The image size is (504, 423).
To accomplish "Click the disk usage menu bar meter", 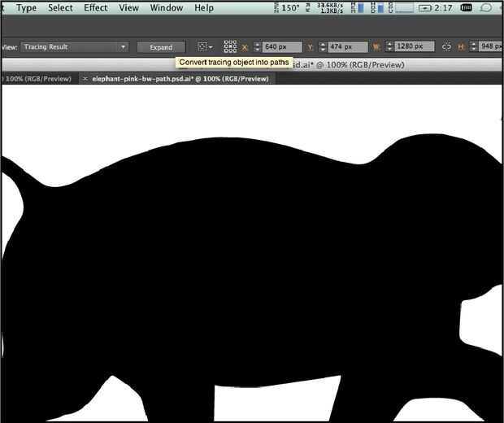I will [x=377, y=7].
